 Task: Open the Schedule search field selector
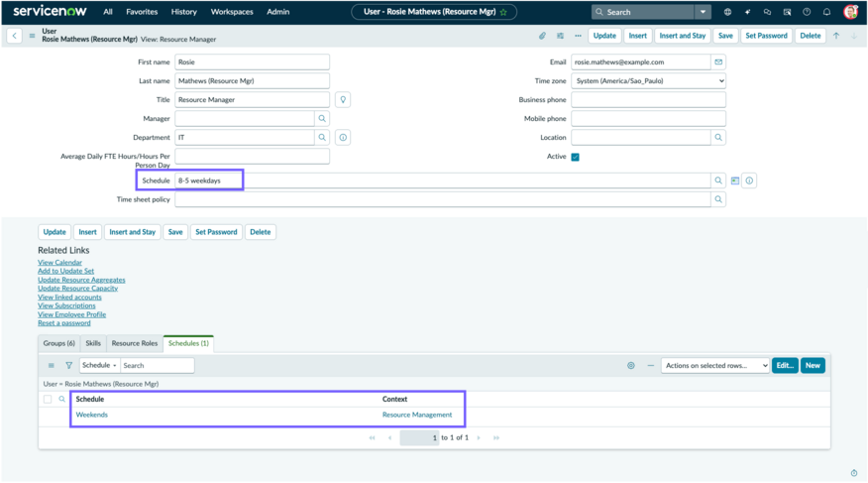coord(100,366)
